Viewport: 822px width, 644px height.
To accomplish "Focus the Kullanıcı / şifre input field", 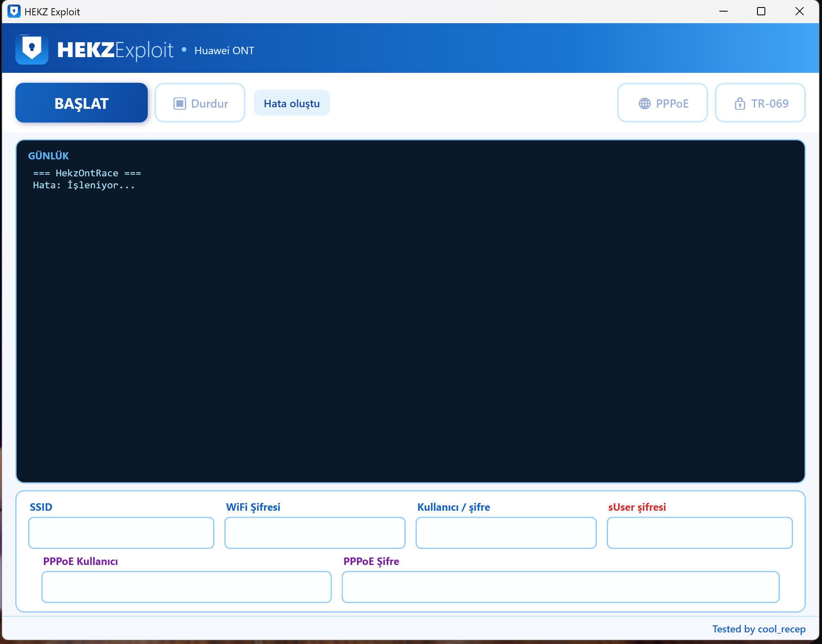I will pos(506,533).
